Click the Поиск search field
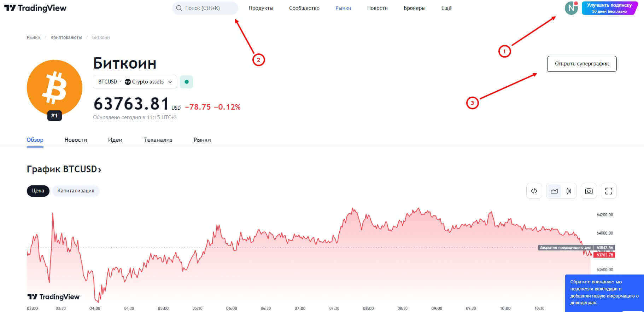This screenshot has height=312, width=644. pos(205,8)
